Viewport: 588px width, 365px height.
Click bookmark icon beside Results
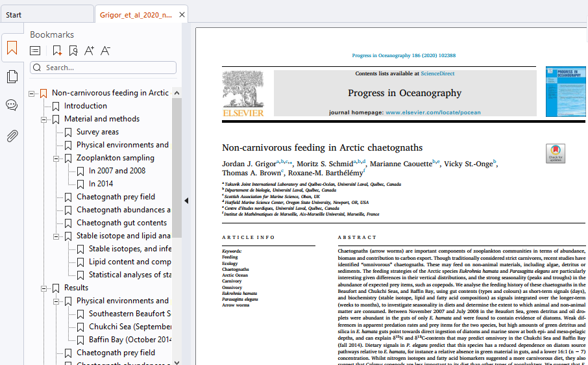[56, 288]
